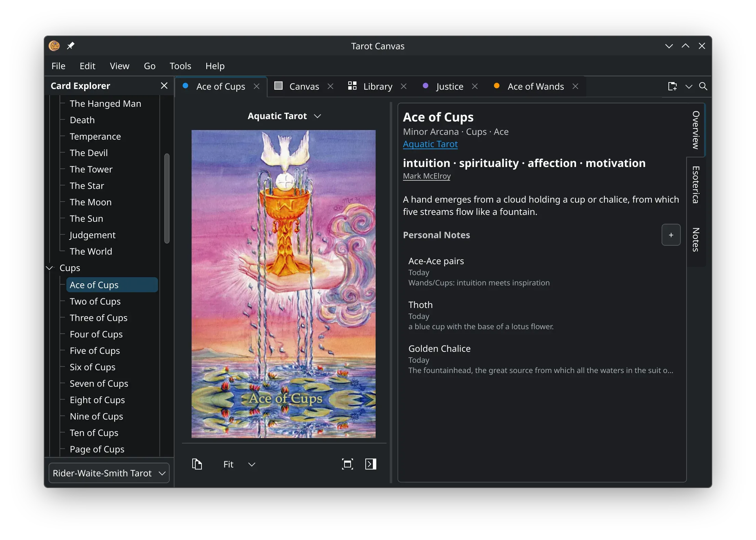Open the tab list chevron dropdown
Image resolution: width=756 pixels, height=540 pixels.
tap(689, 87)
